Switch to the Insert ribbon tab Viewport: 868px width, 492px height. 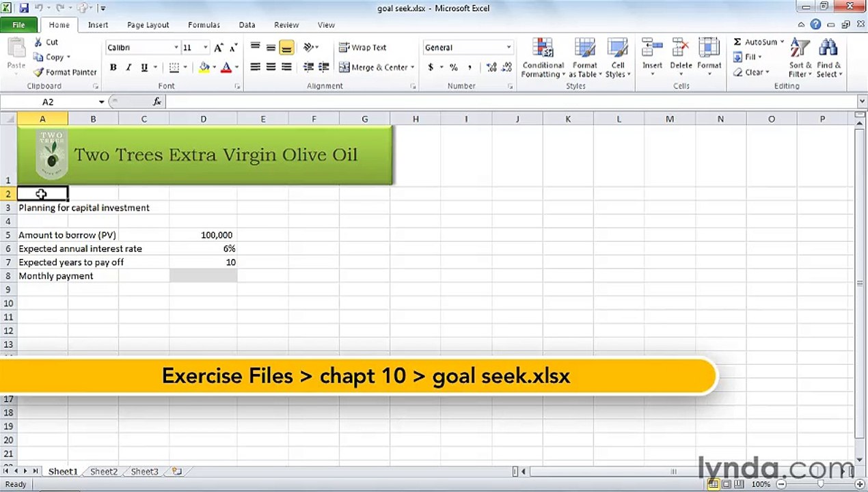click(98, 25)
